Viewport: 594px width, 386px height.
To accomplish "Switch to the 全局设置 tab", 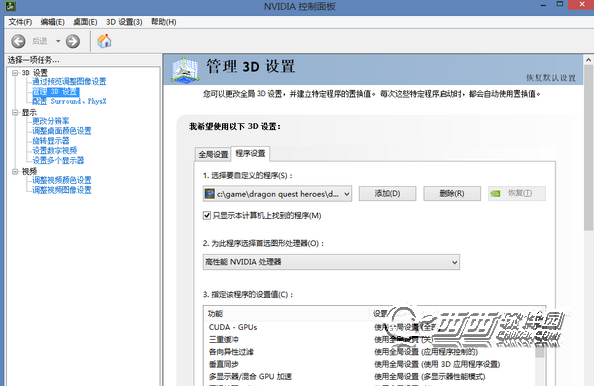I will point(213,154).
